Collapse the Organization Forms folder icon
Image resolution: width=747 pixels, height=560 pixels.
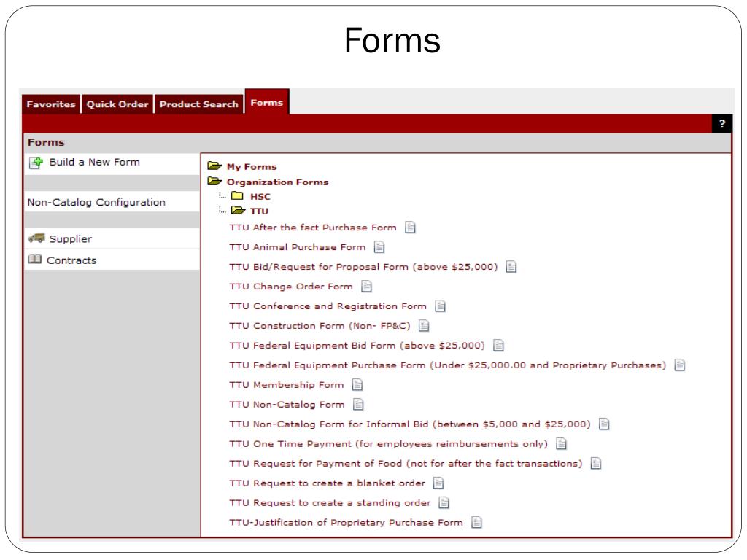[215, 182]
